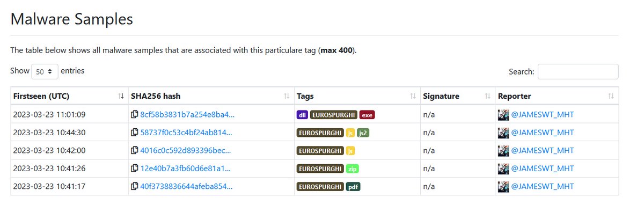Sort by Signature column arrow icon
644x198 pixels.
(487, 96)
